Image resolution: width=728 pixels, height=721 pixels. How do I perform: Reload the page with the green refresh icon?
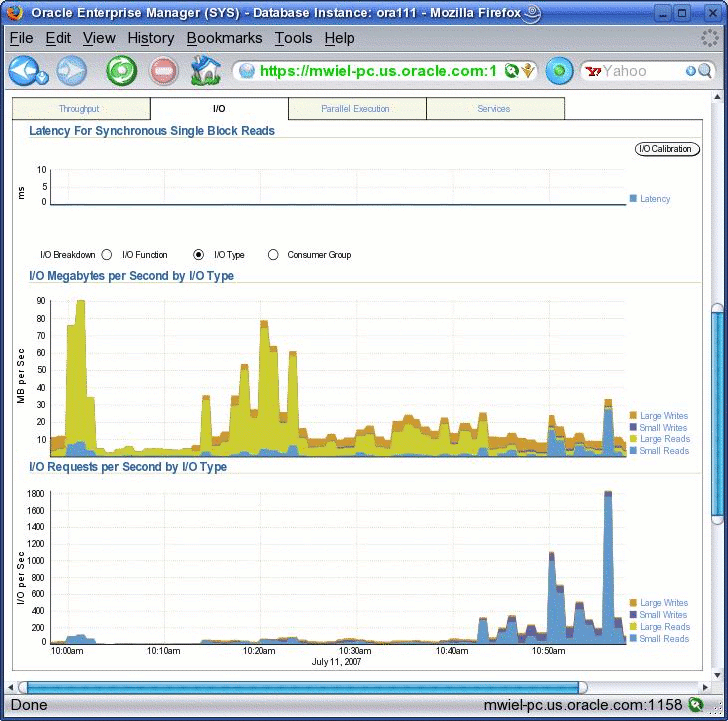121,71
